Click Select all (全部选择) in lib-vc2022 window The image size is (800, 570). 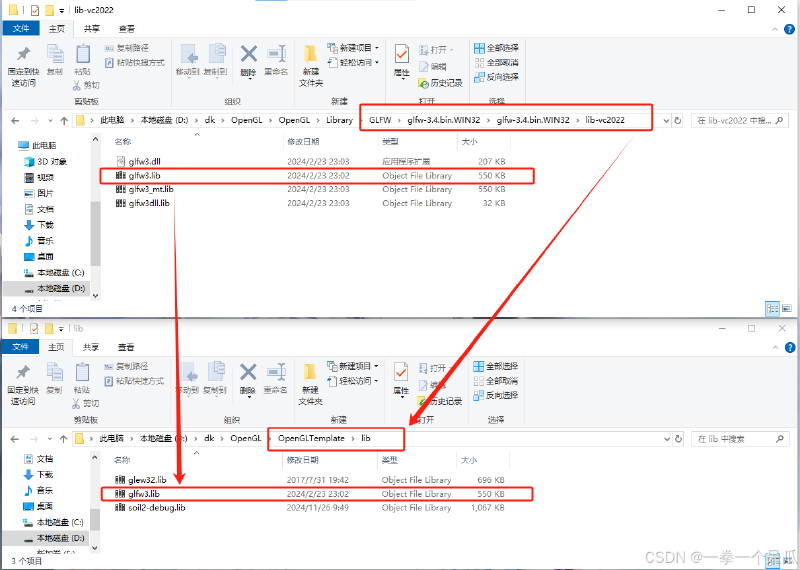coord(496,48)
